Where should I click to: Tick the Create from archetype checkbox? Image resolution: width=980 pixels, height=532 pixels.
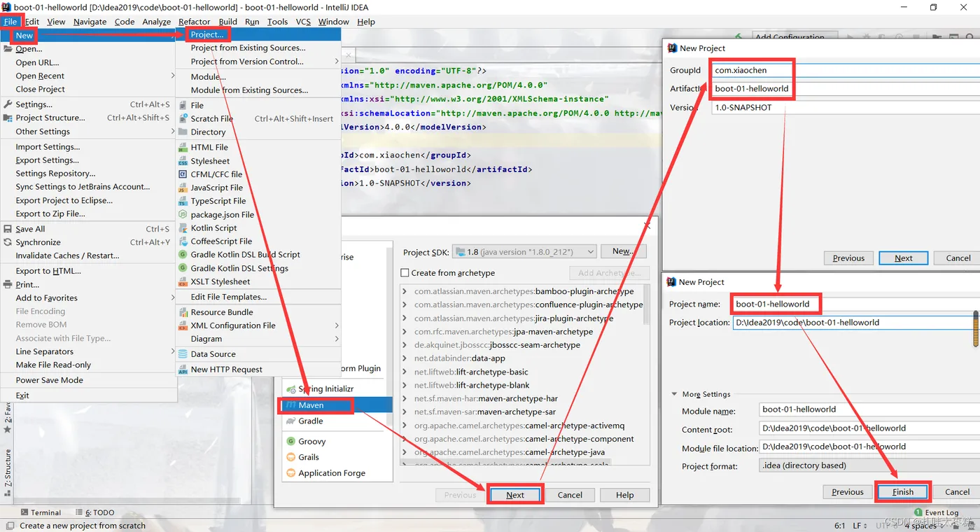pyautogui.click(x=405, y=273)
